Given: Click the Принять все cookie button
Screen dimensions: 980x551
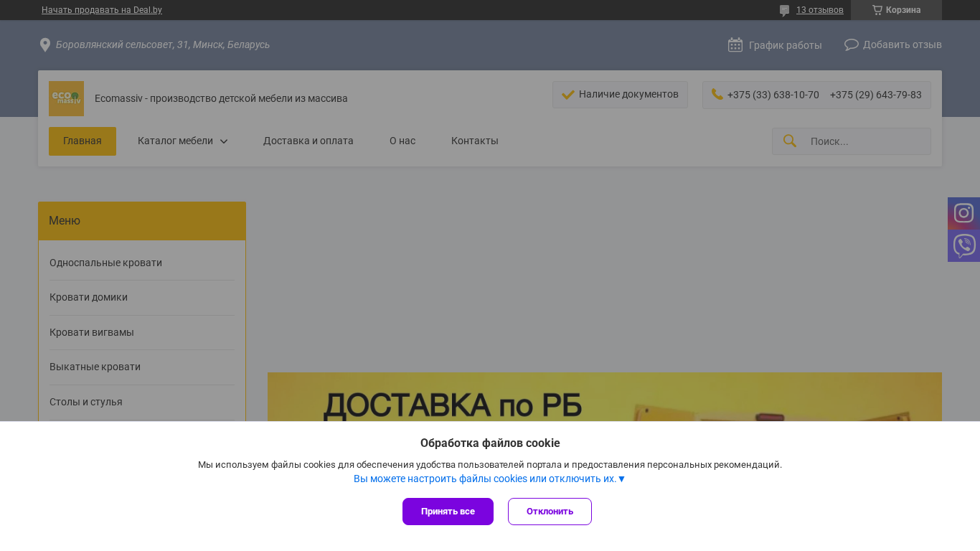Looking at the screenshot, I should click(x=448, y=512).
